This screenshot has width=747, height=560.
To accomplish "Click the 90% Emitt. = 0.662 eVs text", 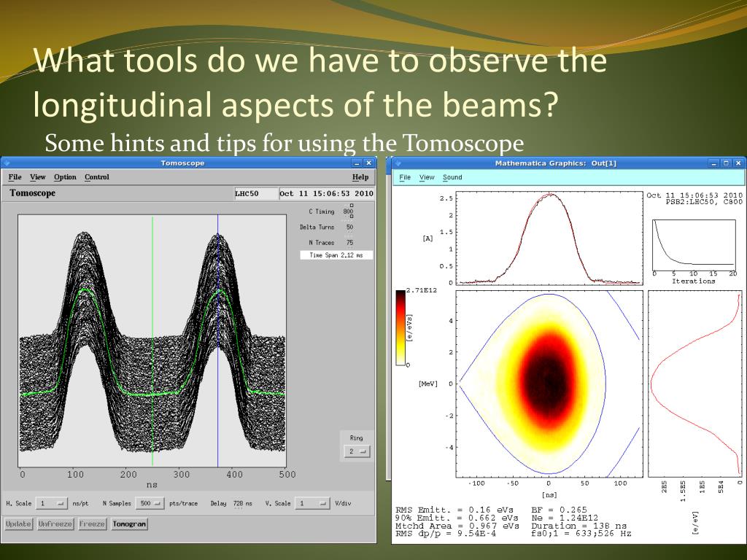I will pyautogui.click(x=457, y=518).
